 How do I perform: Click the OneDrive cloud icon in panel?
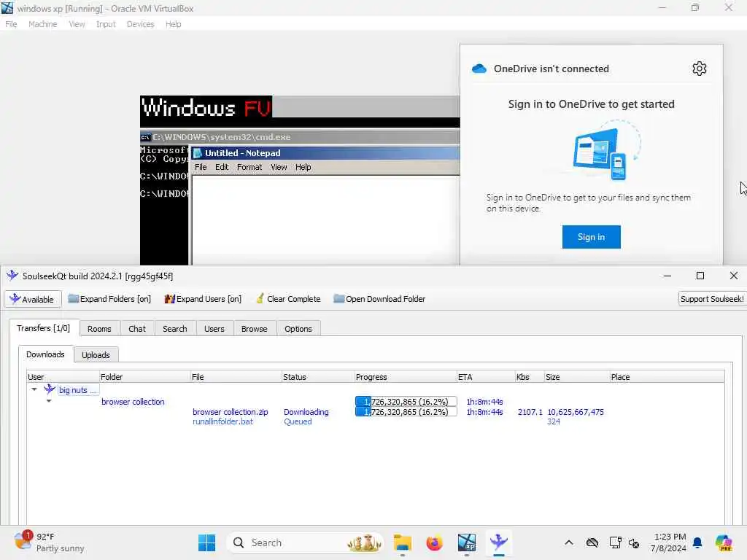[479, 69]
